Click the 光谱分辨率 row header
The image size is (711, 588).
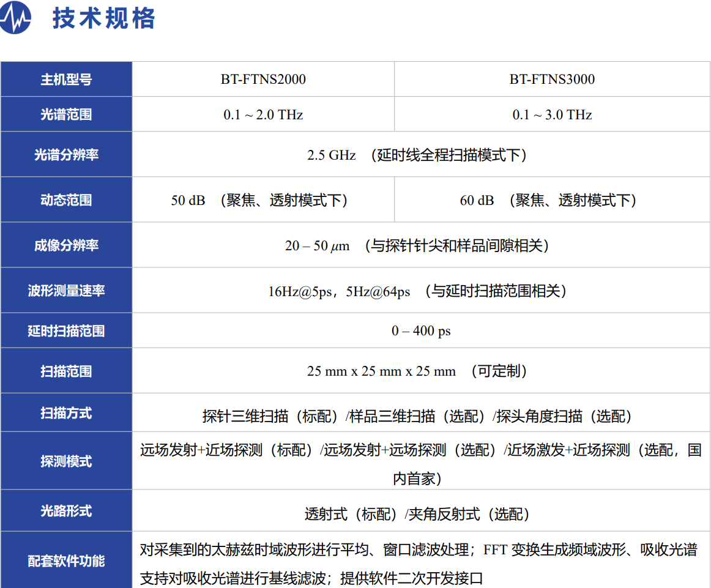click(x=66, y=155)
